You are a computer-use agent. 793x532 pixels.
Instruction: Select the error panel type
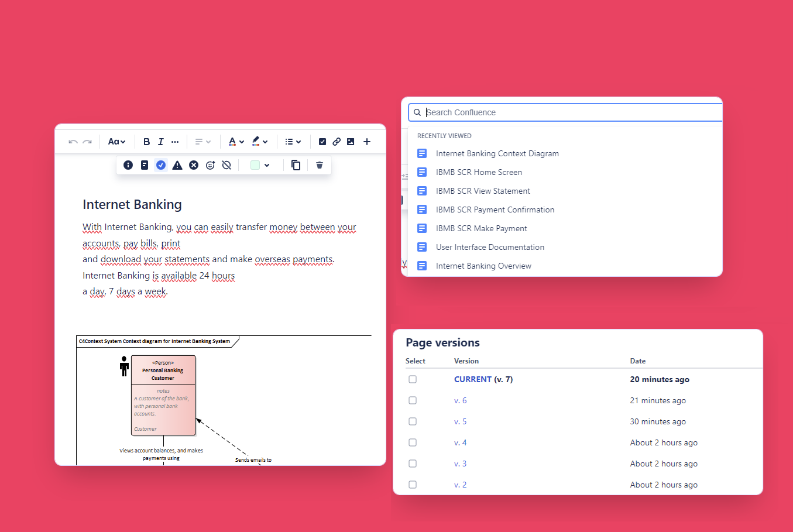194,165
